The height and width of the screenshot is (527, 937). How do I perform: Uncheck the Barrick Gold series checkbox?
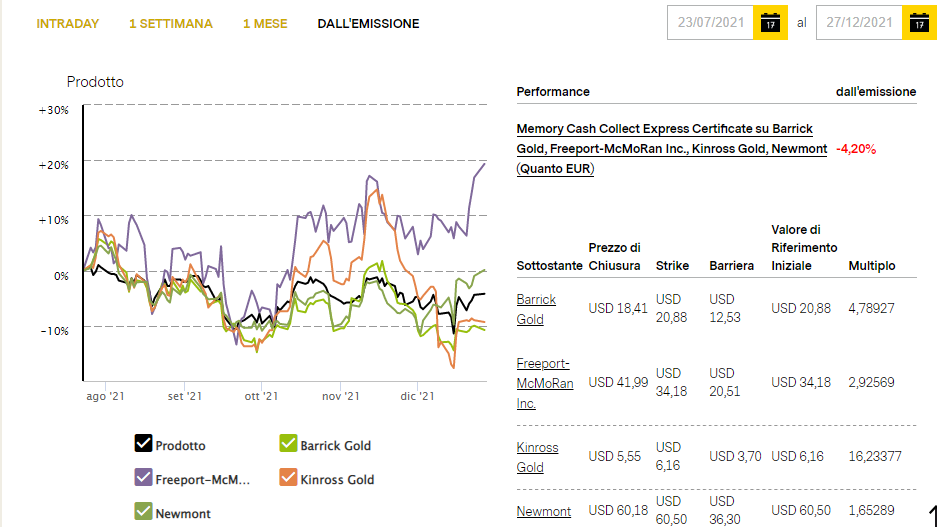288,443
